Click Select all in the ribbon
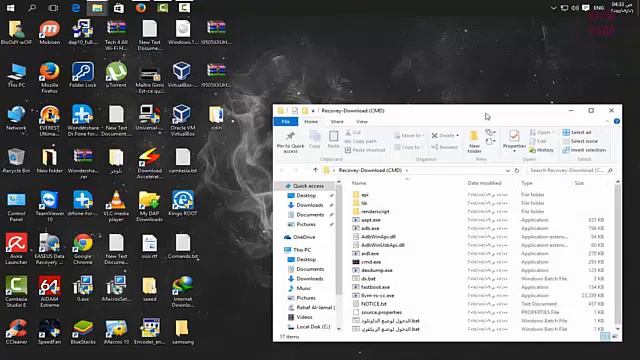The image size is (640, 360). [x=577, y=133]
